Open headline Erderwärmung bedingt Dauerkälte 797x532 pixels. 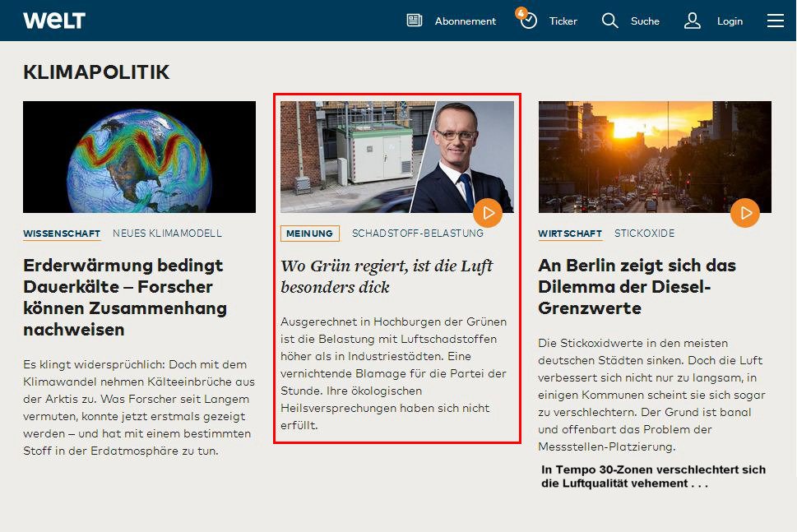125,298
